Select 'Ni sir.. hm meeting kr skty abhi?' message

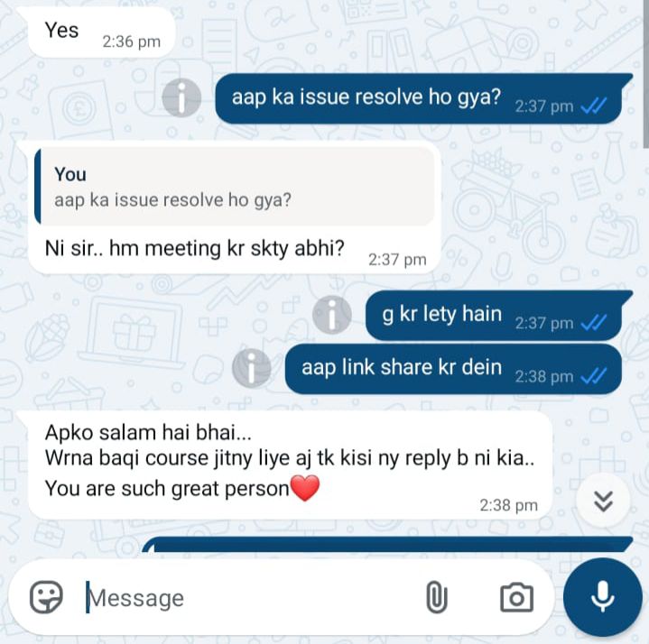pos(234,207)
